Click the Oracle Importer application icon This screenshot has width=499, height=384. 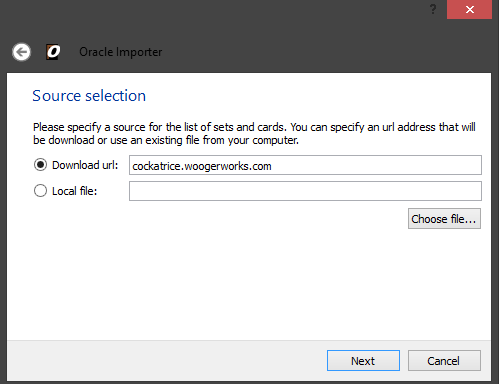pos(53,52)
